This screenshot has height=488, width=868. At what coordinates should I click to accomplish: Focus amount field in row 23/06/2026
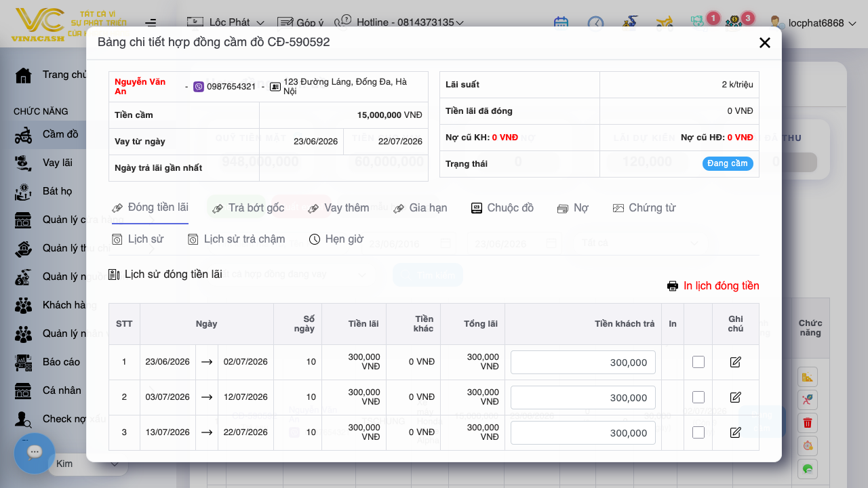tap(583, 362)
